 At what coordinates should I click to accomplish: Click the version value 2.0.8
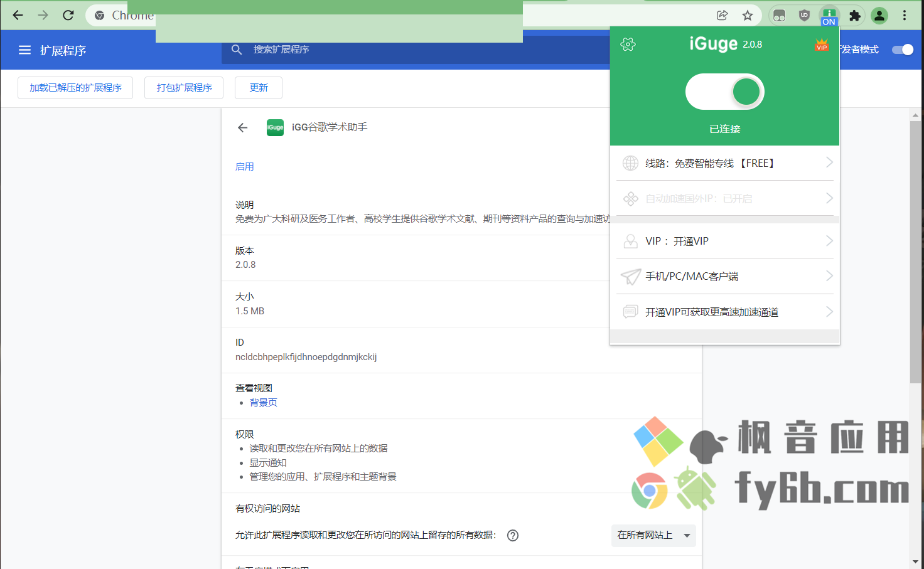(x=245, y=265)
